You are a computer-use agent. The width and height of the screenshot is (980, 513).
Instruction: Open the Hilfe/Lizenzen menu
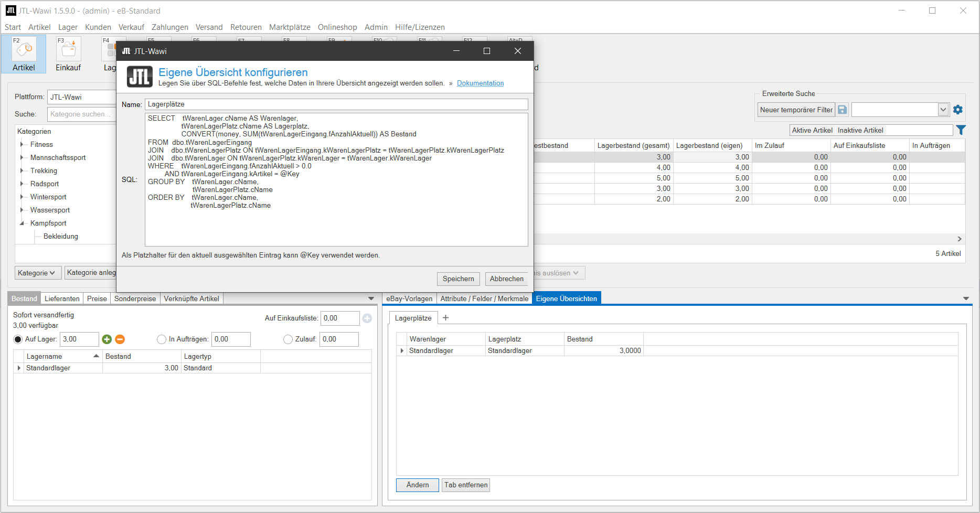click(420, 27)
